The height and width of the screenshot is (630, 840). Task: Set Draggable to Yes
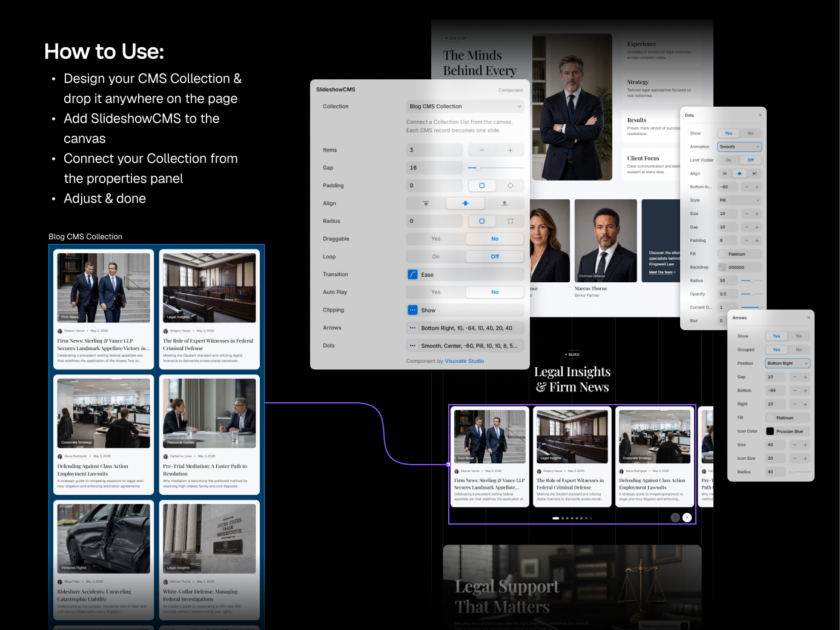pos(436,239)
